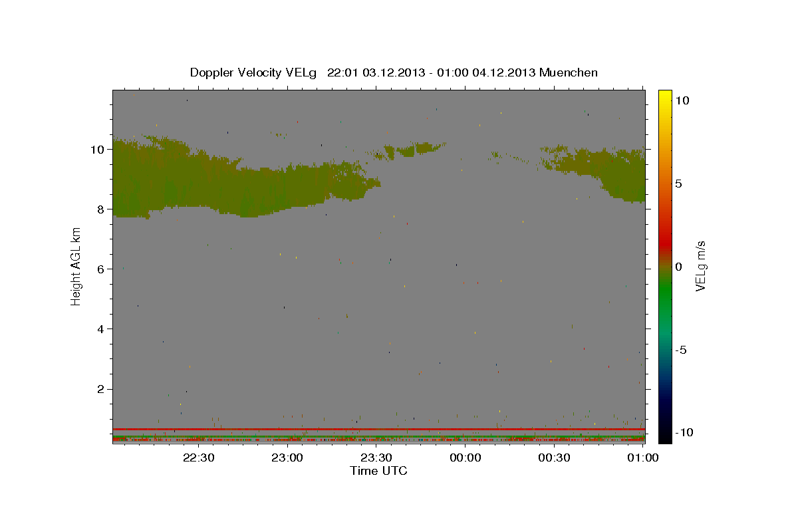Click the colorbar value 5 label
The image size is (798, 532).
tap(678, 184)
